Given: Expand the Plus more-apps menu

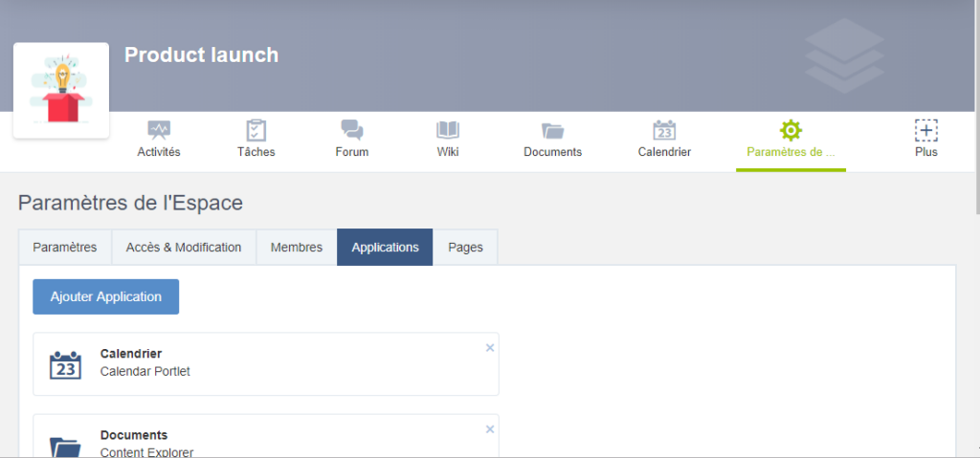Looking at the screenshot, I should click(925, 130).
